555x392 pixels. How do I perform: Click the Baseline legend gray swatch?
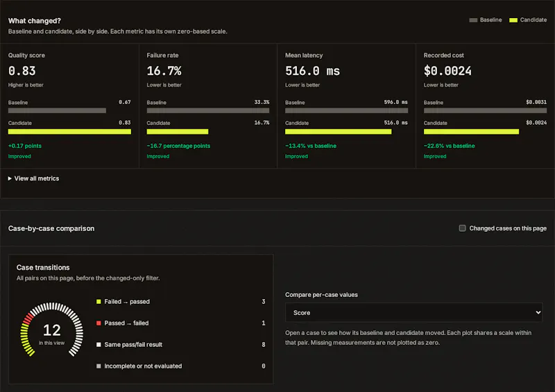[x=473, y=20]
